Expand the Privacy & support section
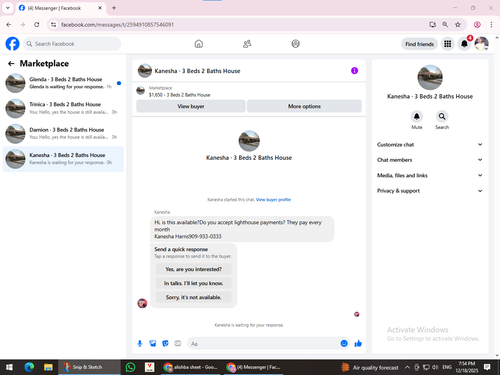The width and height of the screenshot is (500, 375). point(430,191)
